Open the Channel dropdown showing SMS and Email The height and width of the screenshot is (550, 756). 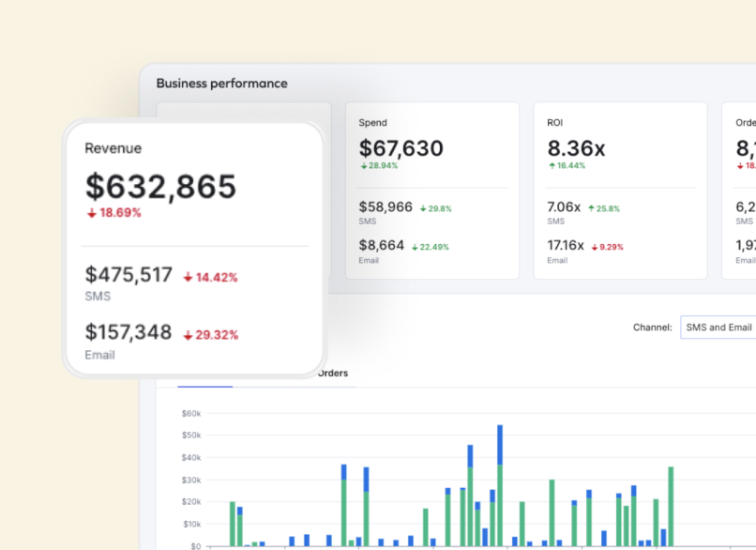tap(718, 328)
